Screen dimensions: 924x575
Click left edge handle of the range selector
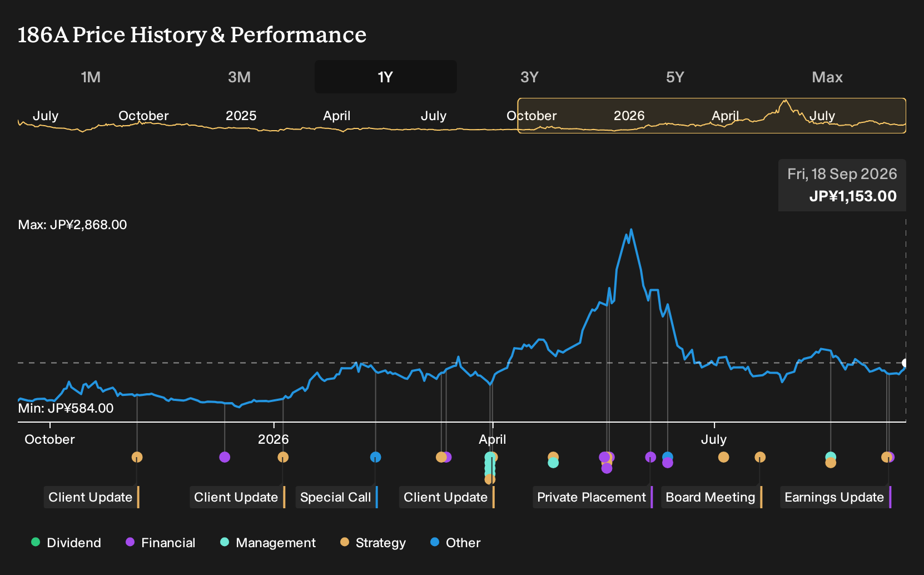tap(518, 116)
